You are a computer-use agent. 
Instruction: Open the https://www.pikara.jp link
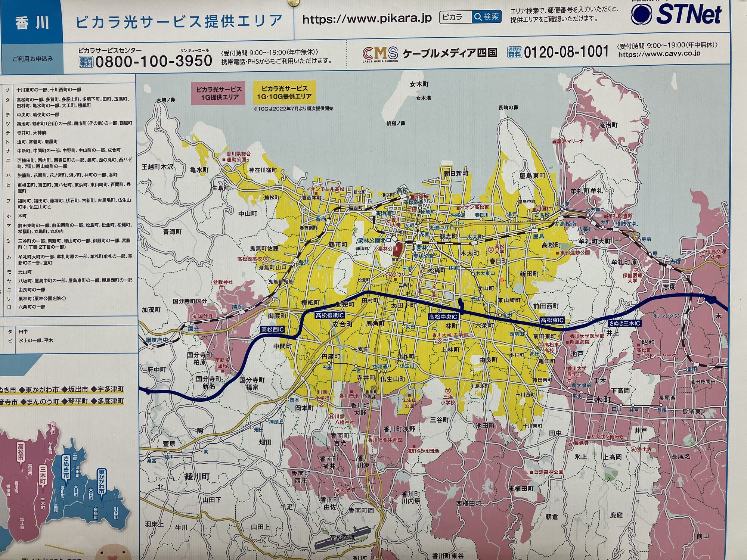367,18
